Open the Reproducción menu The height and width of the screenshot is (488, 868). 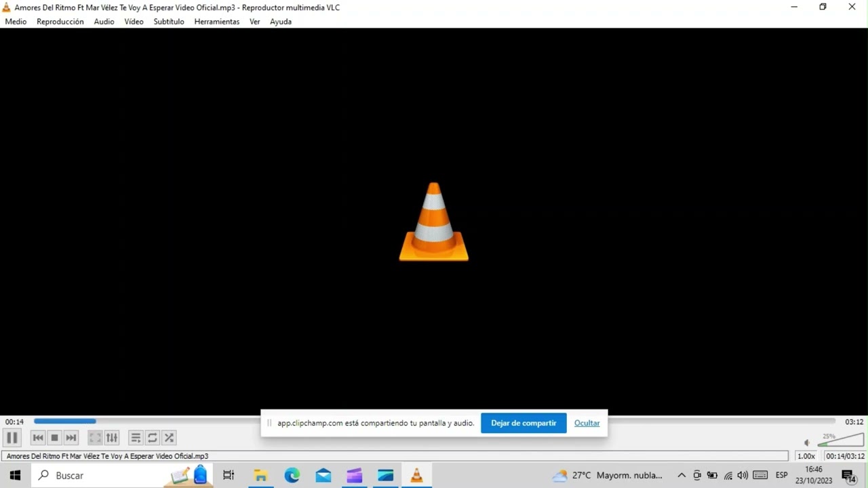click(60, 22)
